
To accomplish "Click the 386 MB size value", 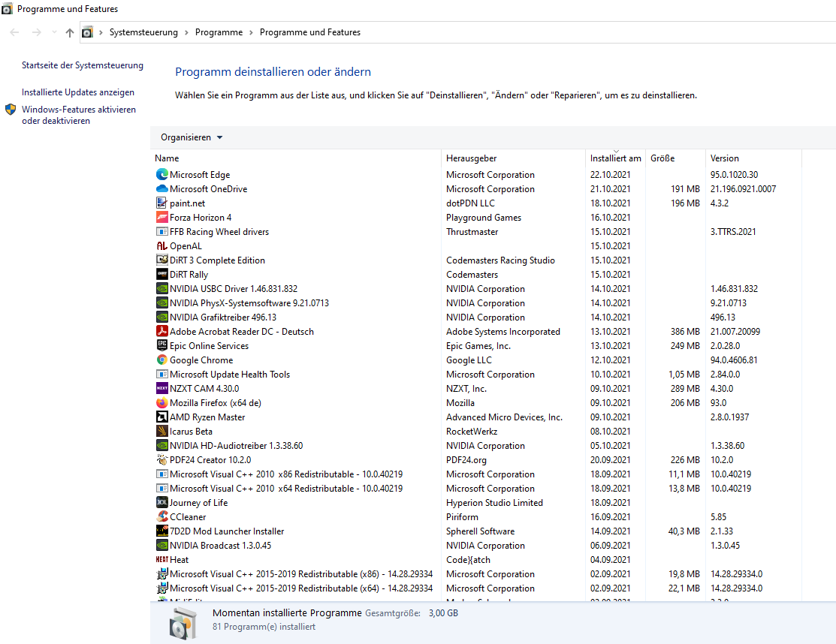I will coord(685,331).
